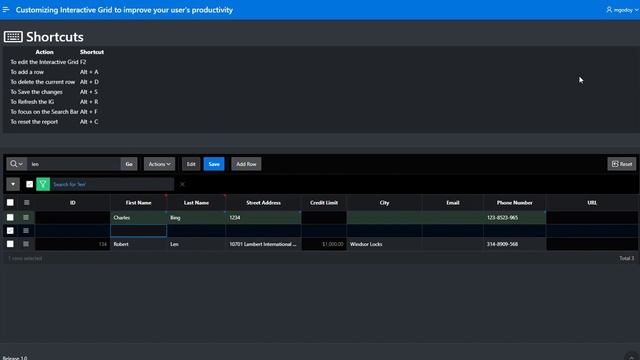Screen dimensions: 640x360
Task: Click the Last Name cell 'Len'
Action: click(196, 244)
